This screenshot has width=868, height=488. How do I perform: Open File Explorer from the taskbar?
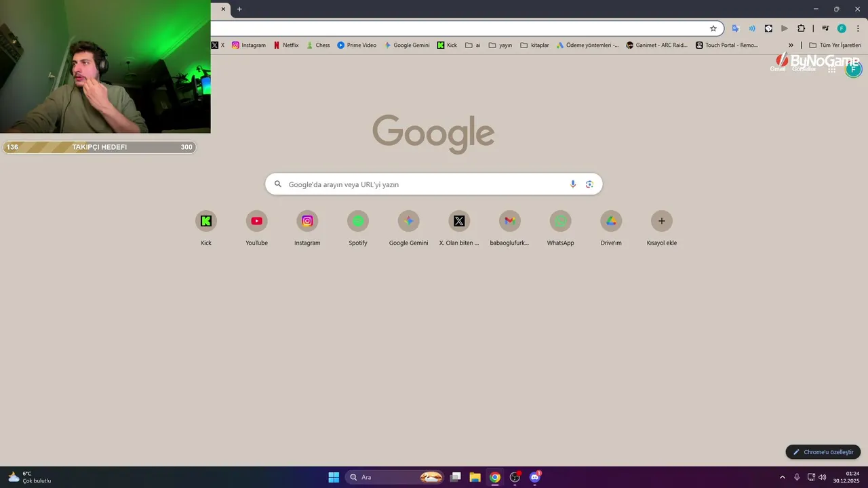pyautogui.click(x=475, y=477)
